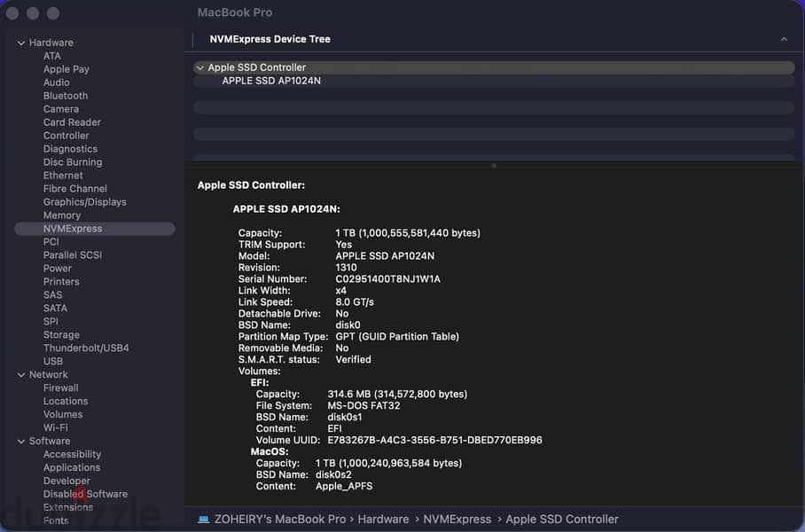Click the MacBook icon in path bar

204,520
